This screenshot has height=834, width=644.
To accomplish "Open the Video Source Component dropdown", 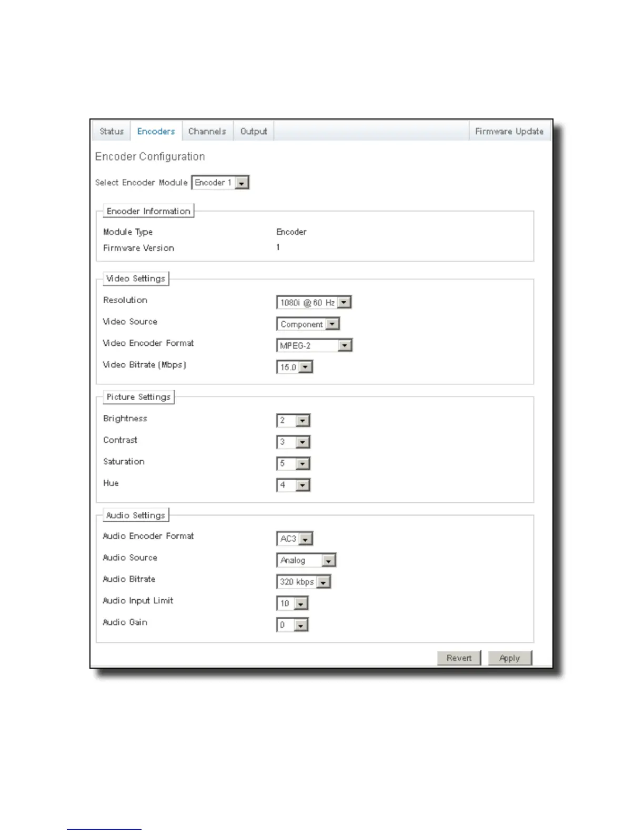I will 308,324.
